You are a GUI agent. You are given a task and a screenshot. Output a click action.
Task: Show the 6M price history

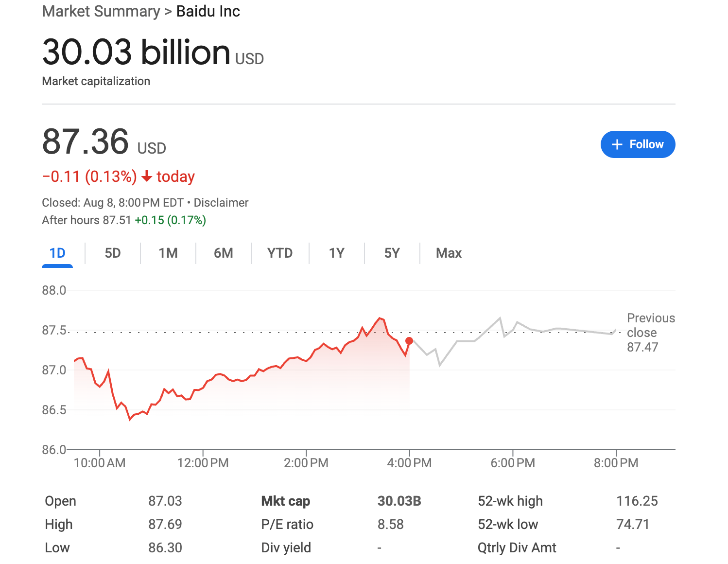(224, 253)
